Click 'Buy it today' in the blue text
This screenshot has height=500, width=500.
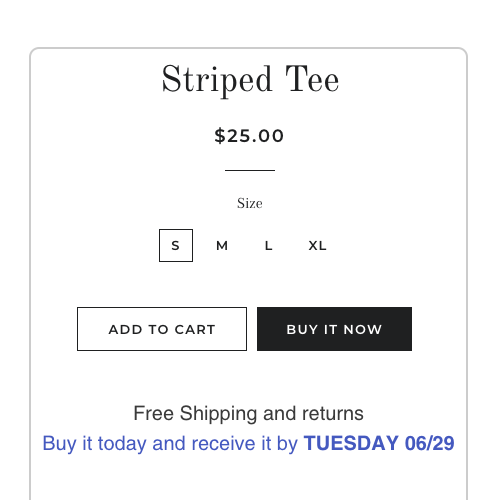(x=94, y=444)
